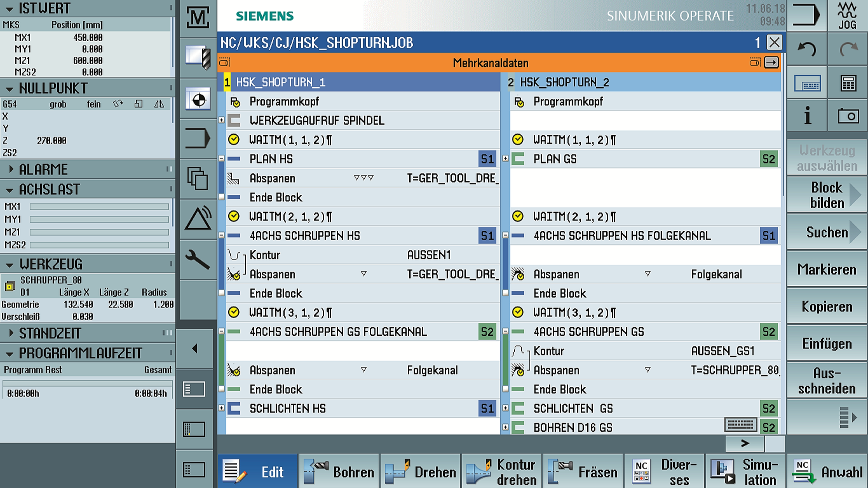Click Einfügen softkey
This screenshot has height=488, width=868.
pyautogui.click(x=827, y=344)
